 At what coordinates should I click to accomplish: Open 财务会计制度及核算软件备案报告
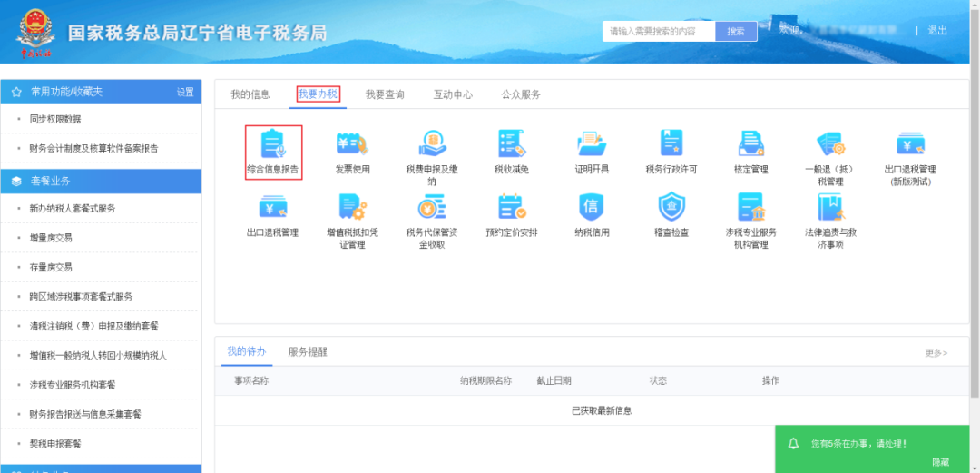click(x=93, y=148)
